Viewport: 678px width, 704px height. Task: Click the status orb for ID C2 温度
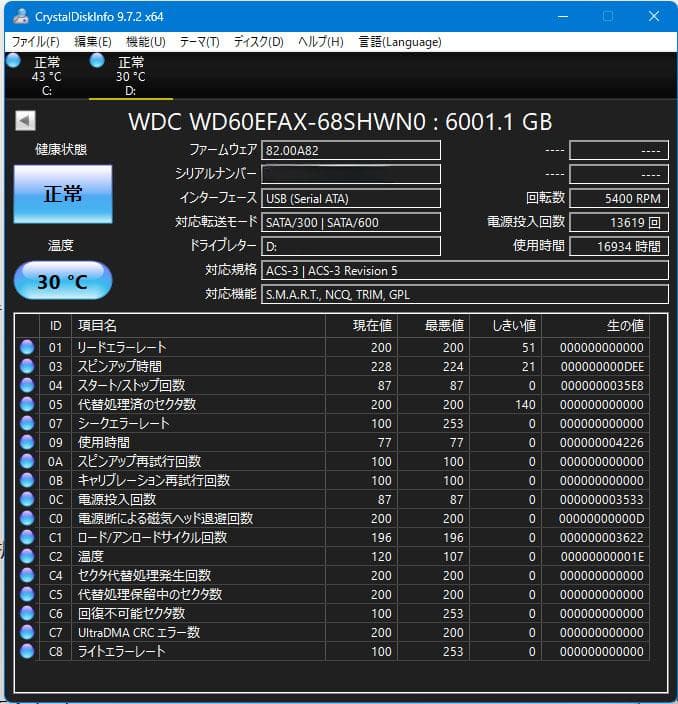pos(27,556)
